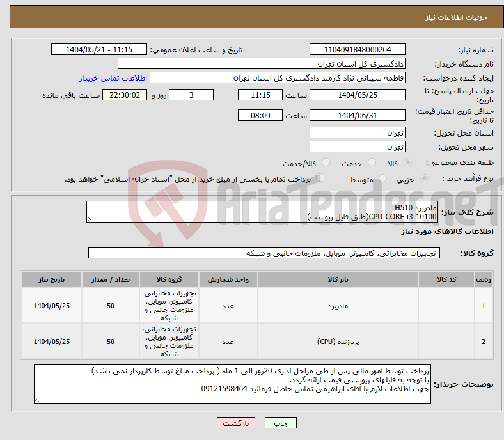Click the goods group cell in مادربرد row
This screenshot has width=504, height=440.
tap(169, 305)
